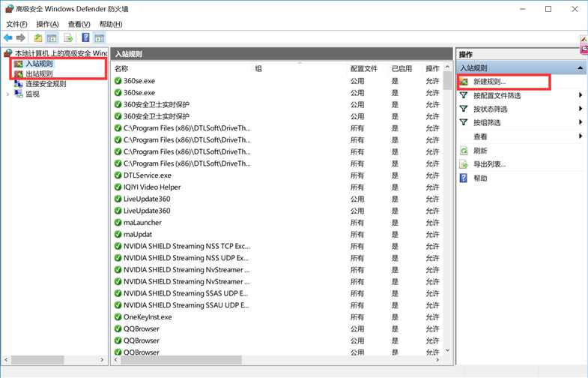Click the Up one level folder icon
588x378 pixels.
click(x=38, y=37)
